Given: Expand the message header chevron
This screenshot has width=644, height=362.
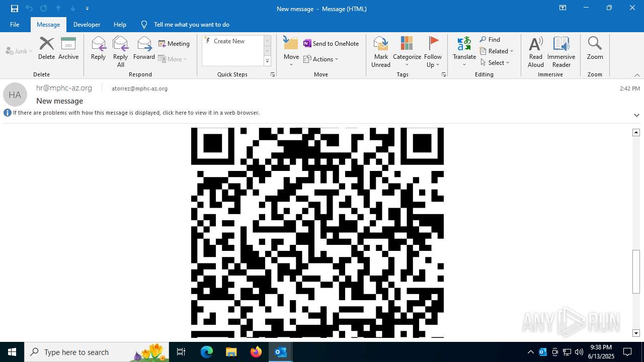Looking at the screenshot, I should coord(636,115).
